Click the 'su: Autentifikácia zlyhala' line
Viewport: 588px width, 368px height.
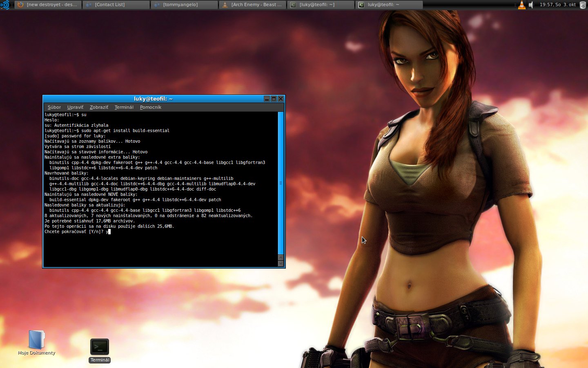click(76, 125)
